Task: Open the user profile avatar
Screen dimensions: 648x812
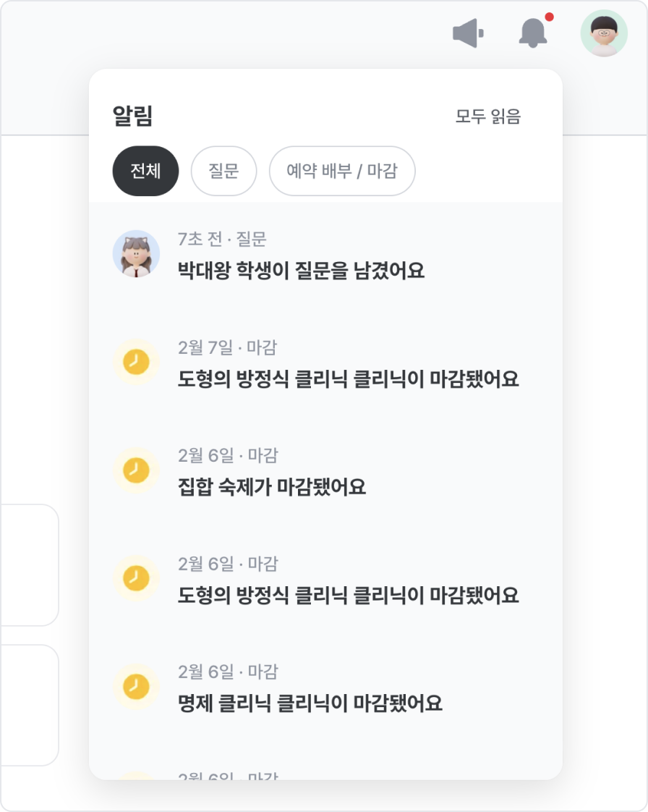Action: coord(604,33)
